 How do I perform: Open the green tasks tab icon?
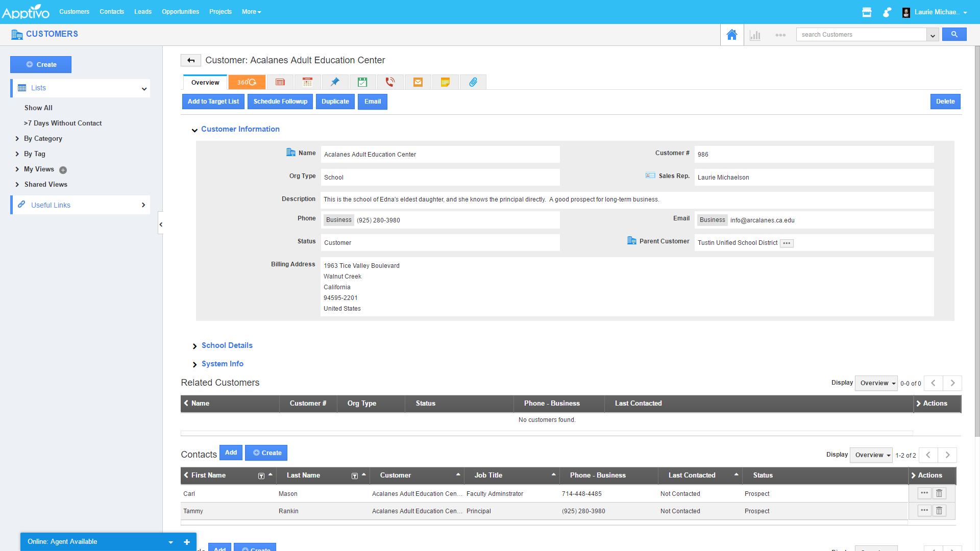click(362, 82)
